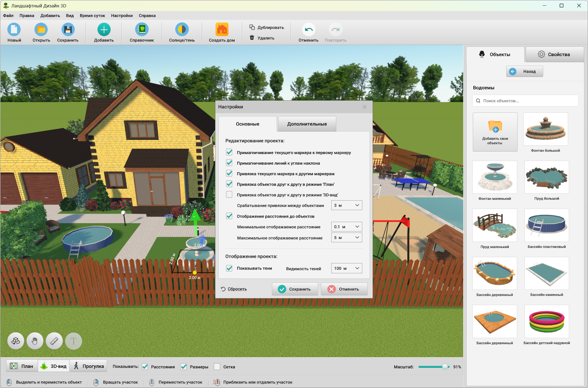
Task: Toggle the Сетка grid checkbox
Action: coord(217,367)
